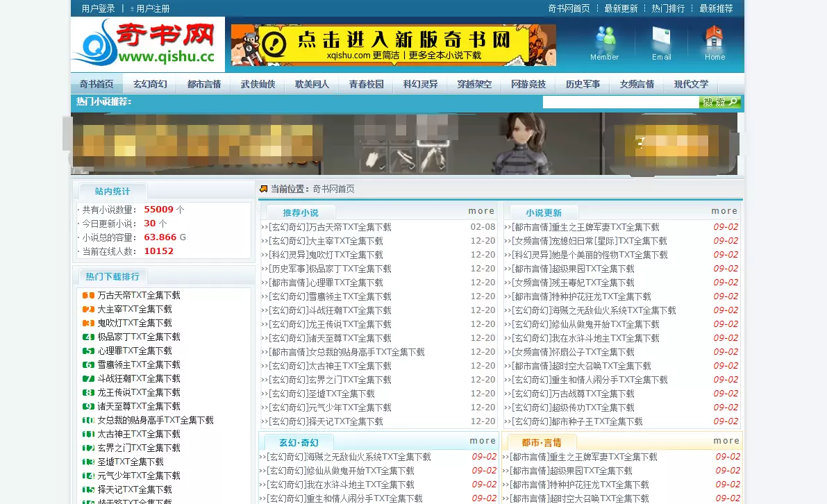Open the 点击进入新版奇书网 yellow banner

click(x=394, y=45)
